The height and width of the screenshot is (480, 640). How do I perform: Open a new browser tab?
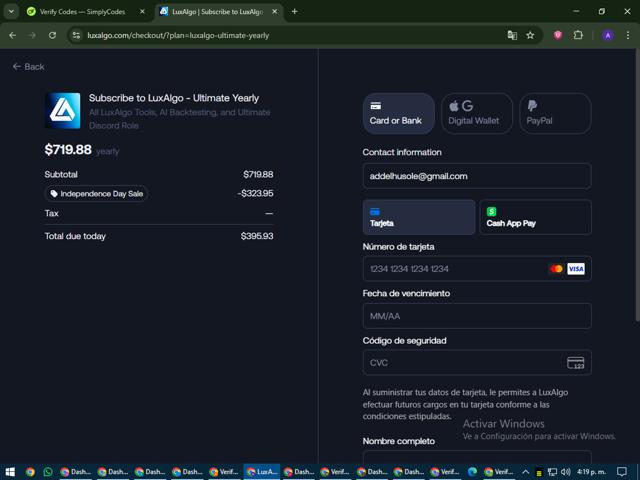294,12
